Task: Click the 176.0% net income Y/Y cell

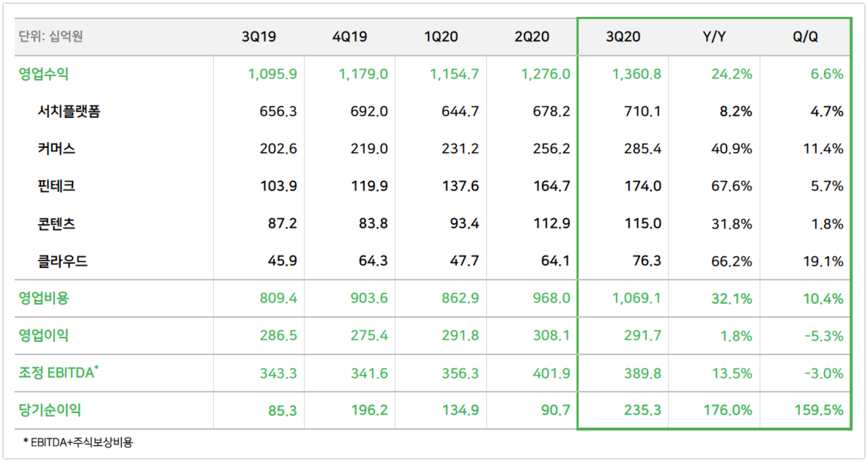Action: coord(727,410)
